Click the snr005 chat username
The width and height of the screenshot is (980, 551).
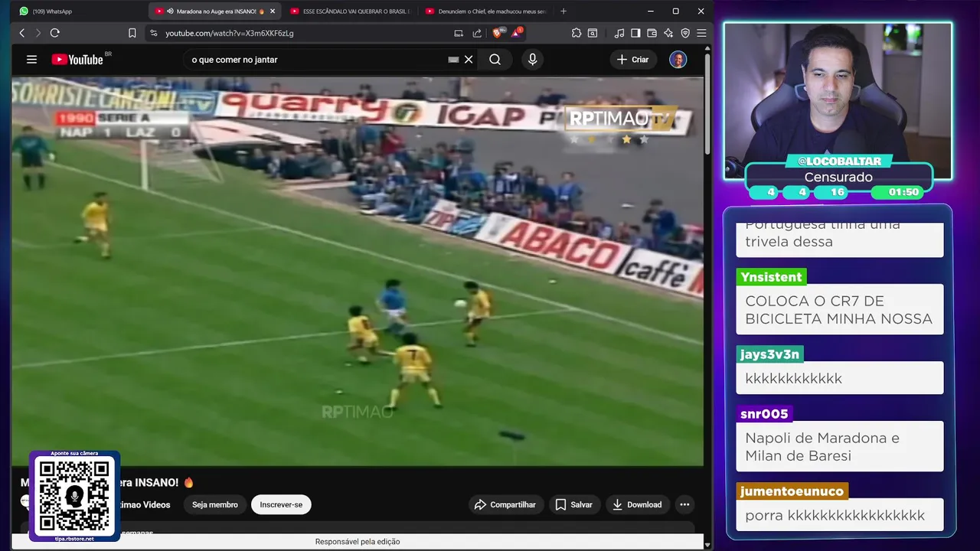point(764,414)
